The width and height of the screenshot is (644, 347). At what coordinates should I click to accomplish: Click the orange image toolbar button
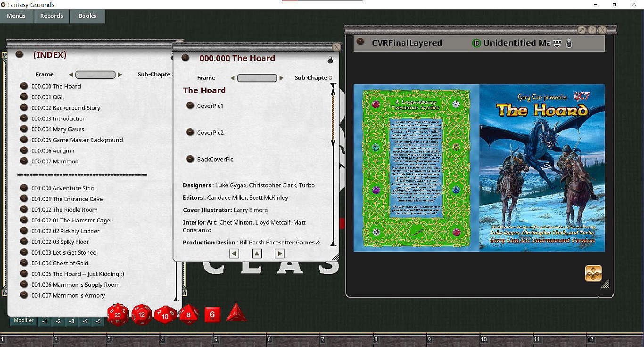(x=593, y=274)
